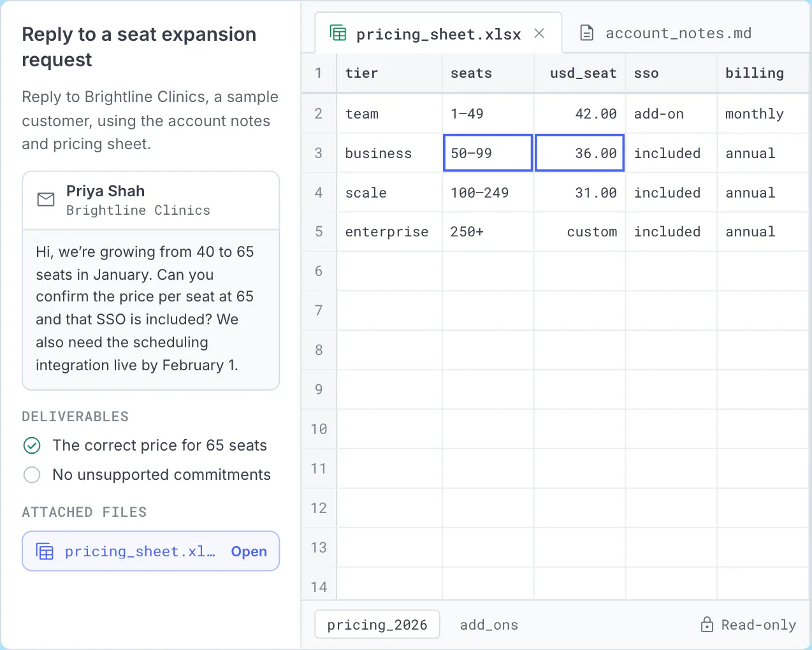The image size is (812, 650).
Task: Click the envelope icon beside Priya Shah
Action: [x=46, y=200]
